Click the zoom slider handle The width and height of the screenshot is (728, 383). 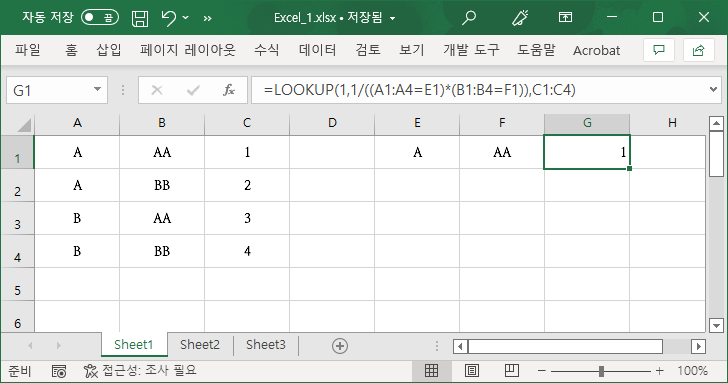pos(601,371)
